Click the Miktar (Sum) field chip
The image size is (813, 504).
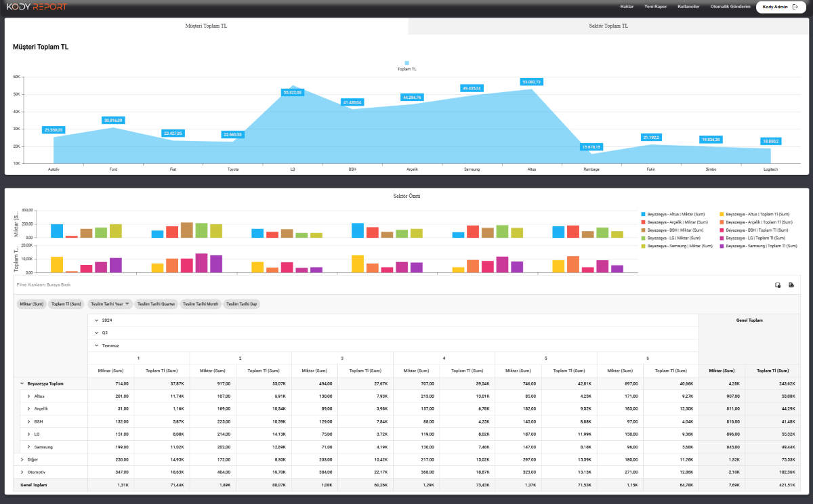pos(32,304)
